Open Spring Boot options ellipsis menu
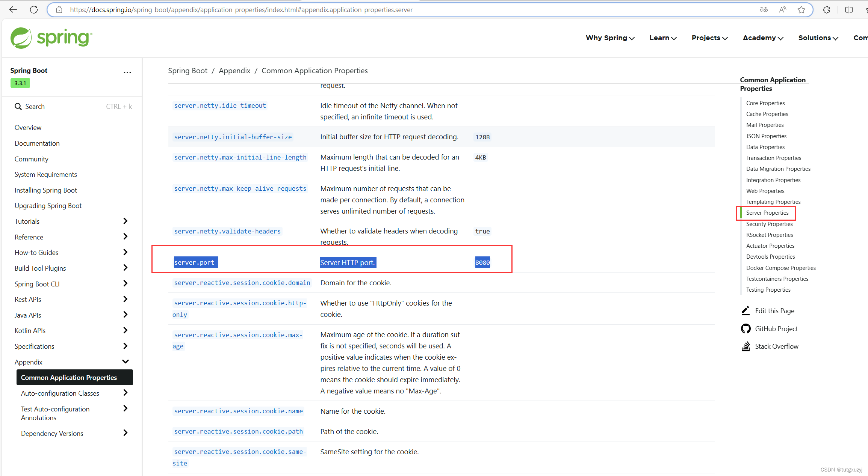The height and width of the screenshot is (476, 868). point(127,72)
